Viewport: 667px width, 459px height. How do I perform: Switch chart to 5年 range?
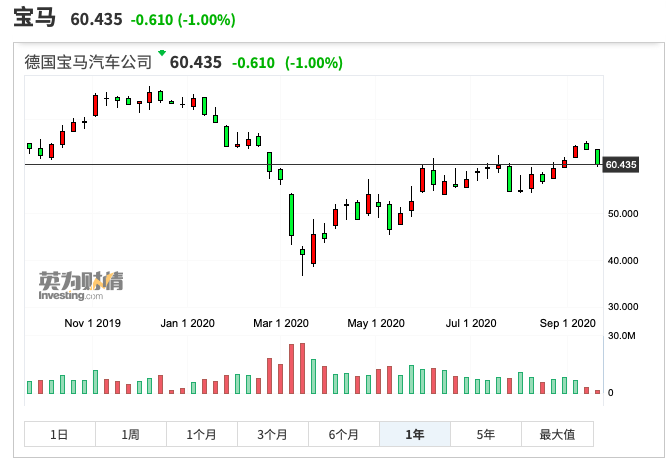click(x=486, y=434)
